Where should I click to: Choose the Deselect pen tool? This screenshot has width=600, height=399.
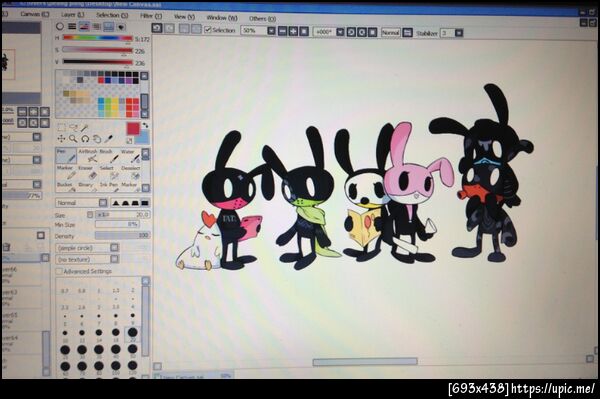click(130, 173)
